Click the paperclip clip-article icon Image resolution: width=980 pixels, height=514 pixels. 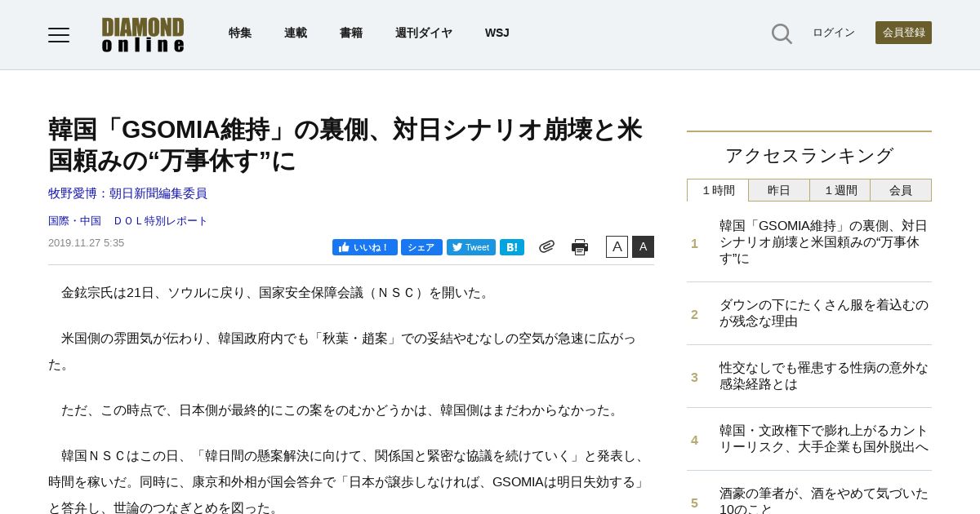[x=546, y=246]
